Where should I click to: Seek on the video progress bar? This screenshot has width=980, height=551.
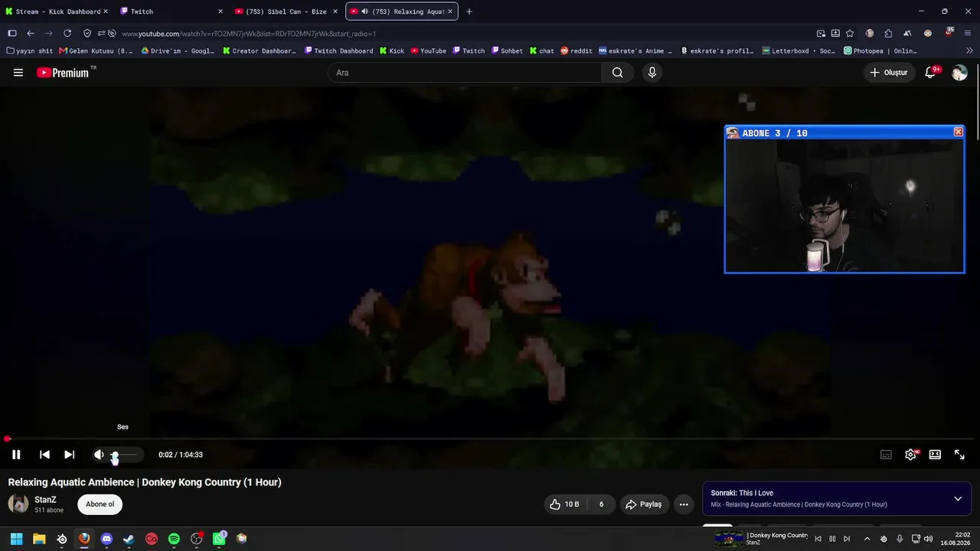pos(490,439)
